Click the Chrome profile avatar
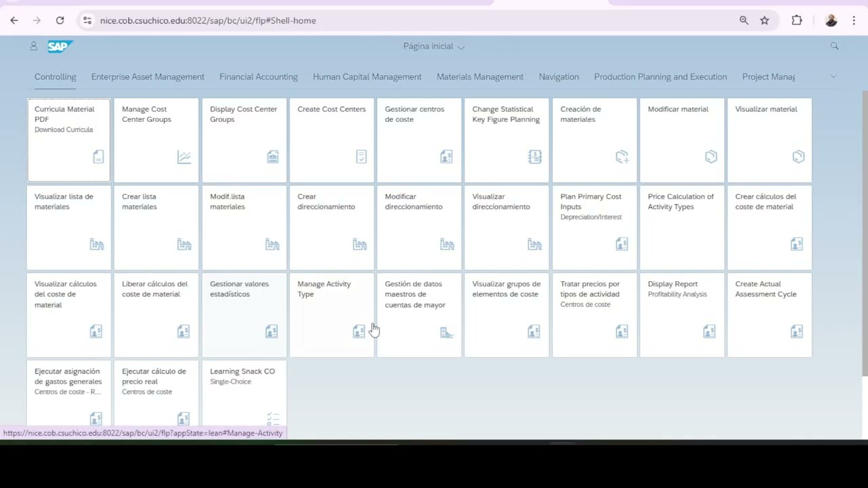This screenshot has height=488, width=868. point(831,20)
